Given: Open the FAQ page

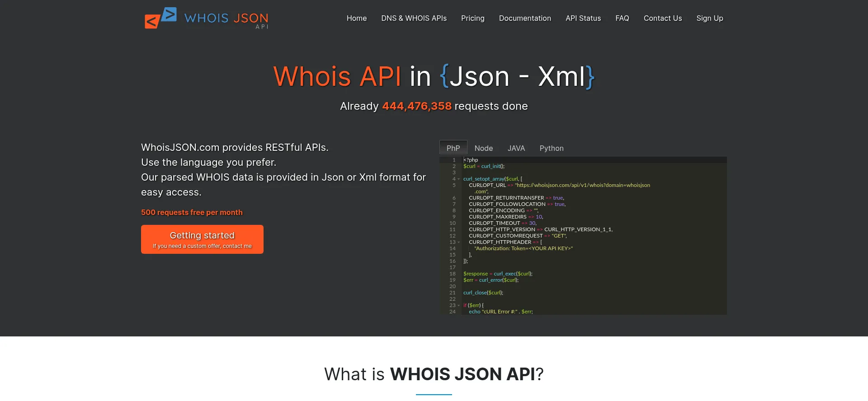Looking at the screenshot, I should (x=622, y=18).
